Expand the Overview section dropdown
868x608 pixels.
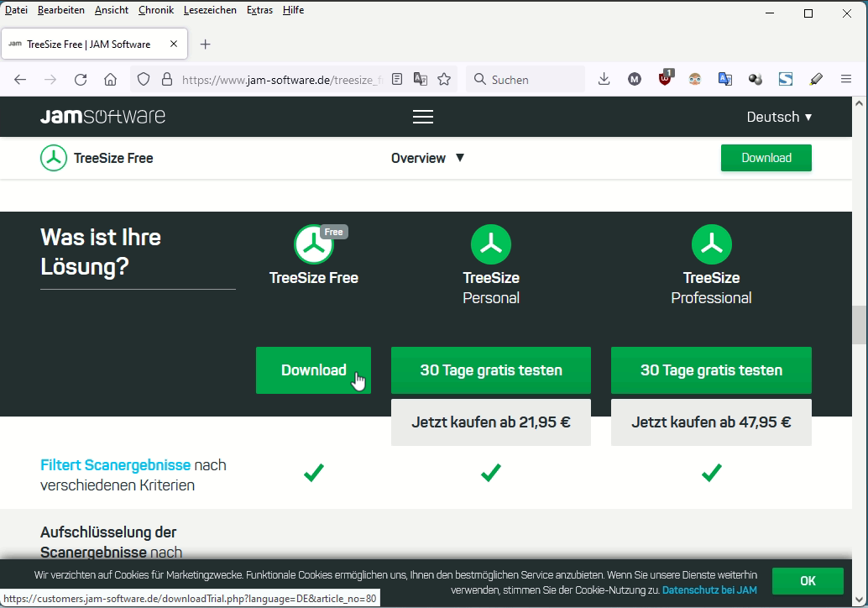coord(428,158)
